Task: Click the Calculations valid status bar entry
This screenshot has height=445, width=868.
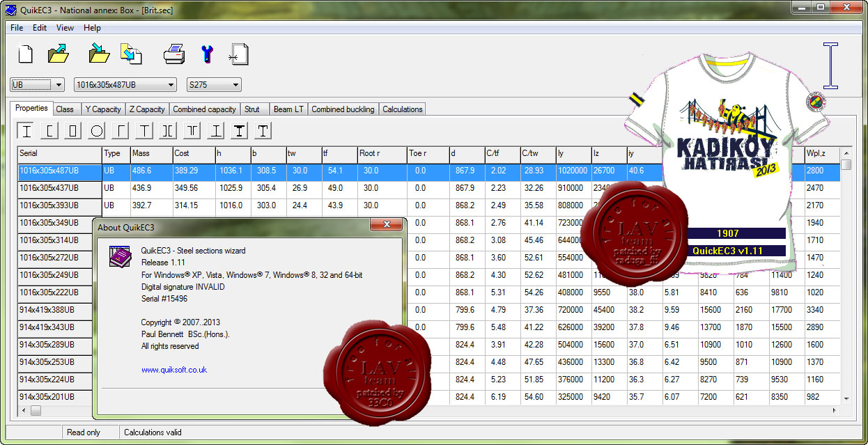Action: pos(153,432)
